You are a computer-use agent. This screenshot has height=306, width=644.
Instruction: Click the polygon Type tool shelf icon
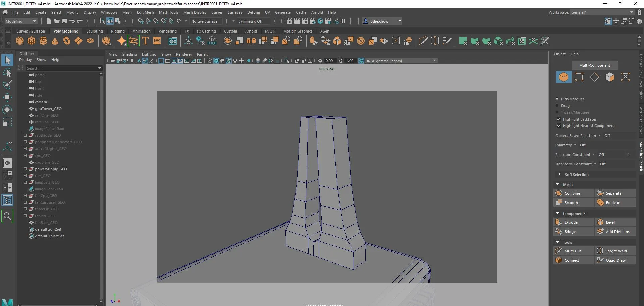[145, 41]
